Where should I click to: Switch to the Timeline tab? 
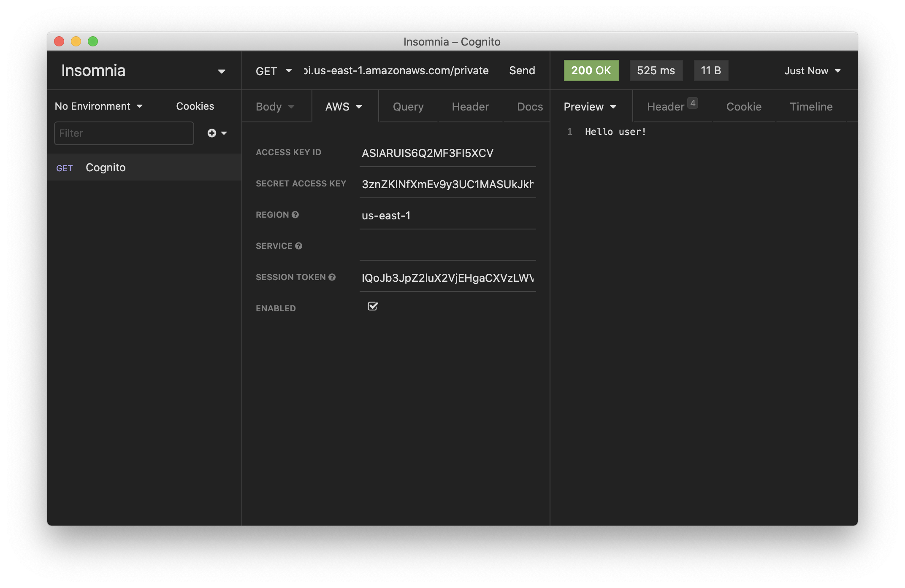pos(811,107)
